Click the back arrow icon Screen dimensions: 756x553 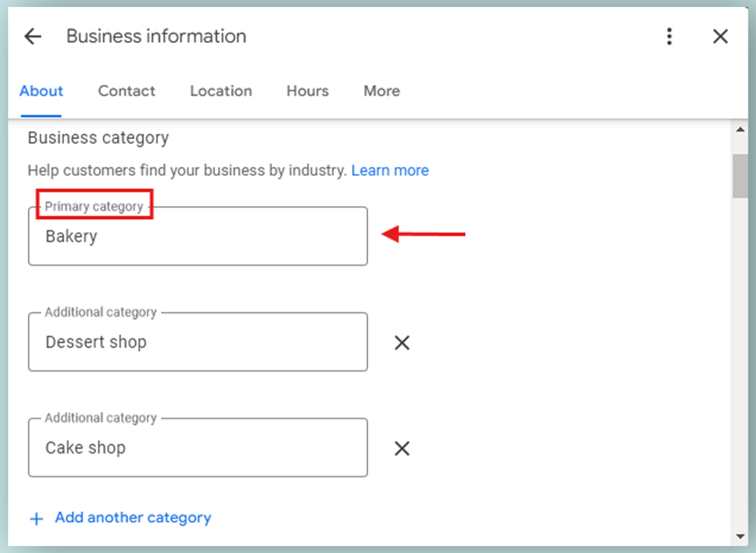[32, 36]
